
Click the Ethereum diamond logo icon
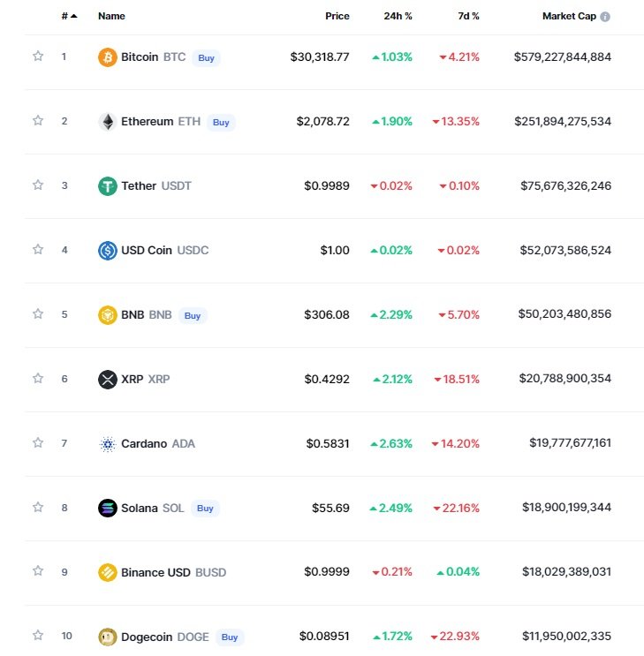tap(107, 122)
